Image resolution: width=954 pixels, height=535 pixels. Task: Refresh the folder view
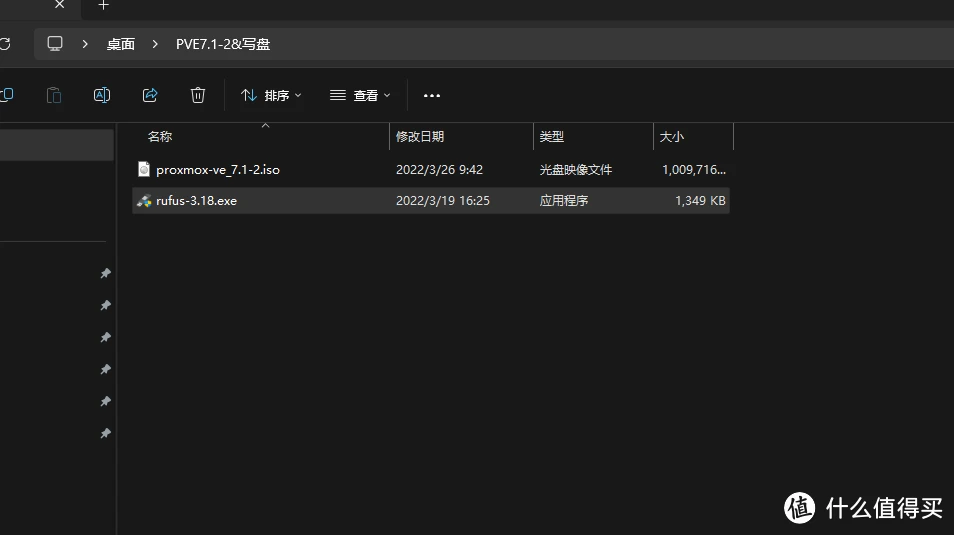(x=5, y=44)
